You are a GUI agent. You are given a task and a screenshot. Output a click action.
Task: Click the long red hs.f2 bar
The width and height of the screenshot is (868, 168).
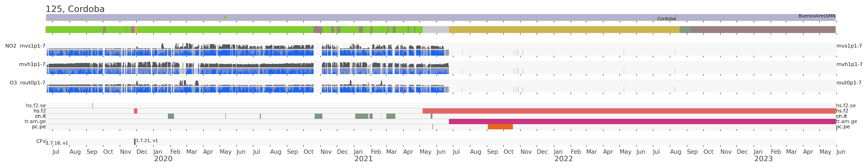point(629,111)
